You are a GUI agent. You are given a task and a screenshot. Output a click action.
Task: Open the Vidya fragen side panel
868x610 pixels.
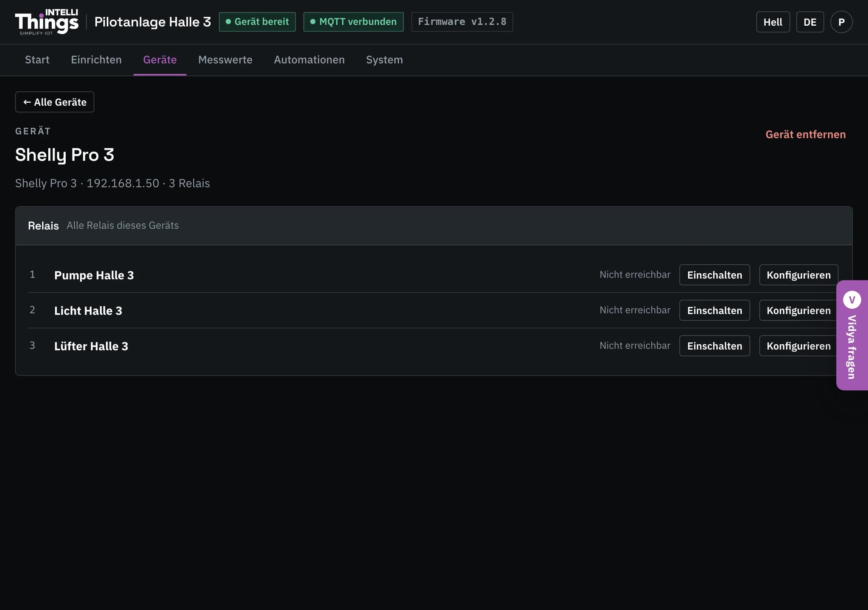tap(852, 335)
